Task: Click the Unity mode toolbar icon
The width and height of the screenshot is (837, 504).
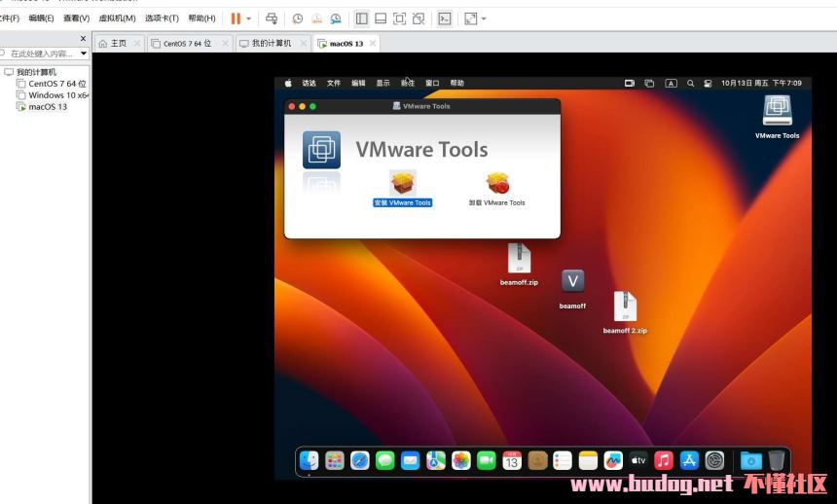Action: (x=418, y=18)
